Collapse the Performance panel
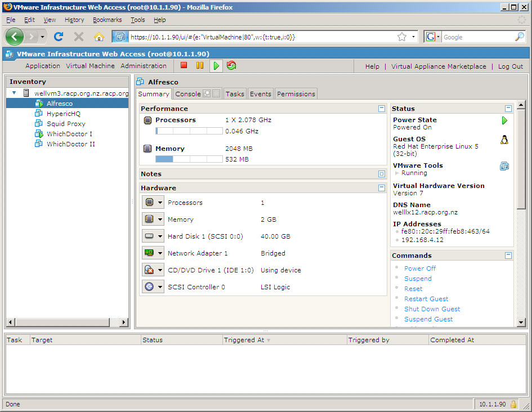 tap(382, 109)
